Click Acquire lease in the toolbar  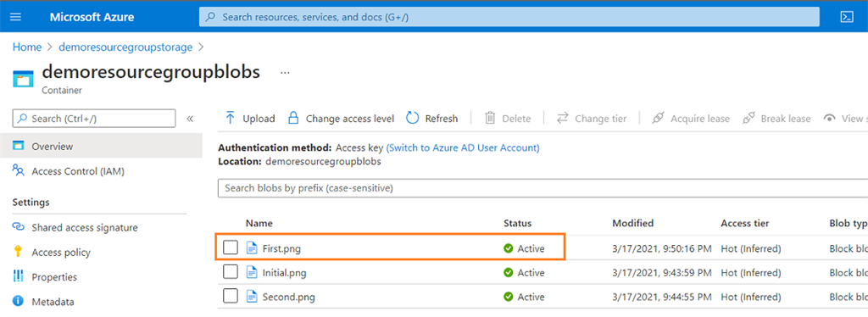pyautogui.click(x=690, y=119)
